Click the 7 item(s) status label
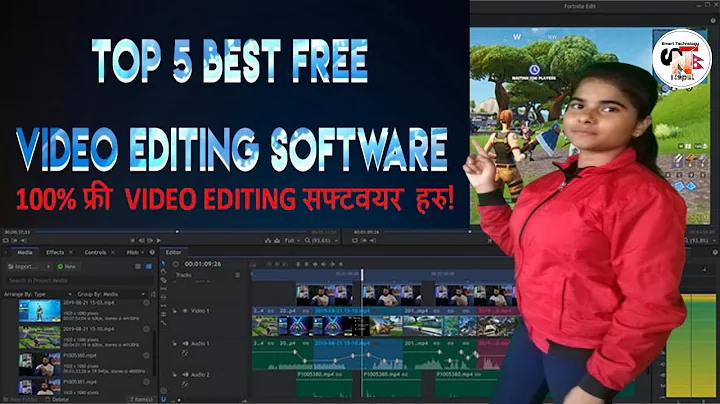Screen dimensions: 720x404 click(x=141, y=399)
